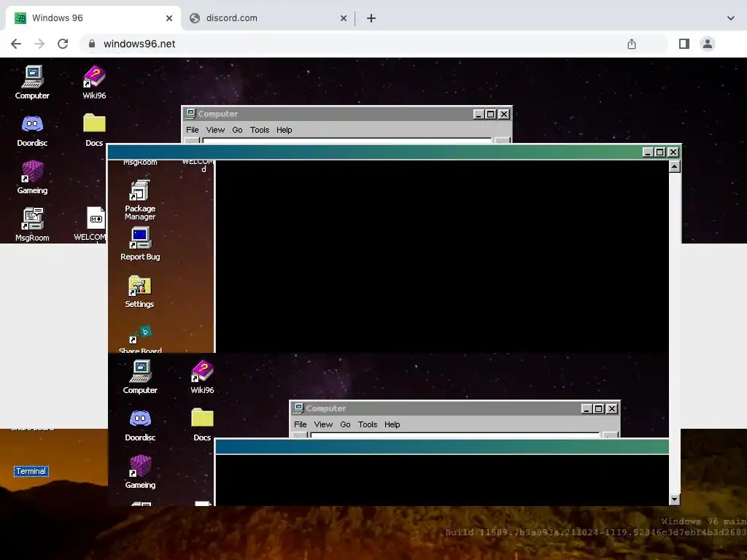Image resolution: width=747 pixels, height=560 pixels.
Task: Select the highlighted Terminal desktop label
Action: [31, 471]
